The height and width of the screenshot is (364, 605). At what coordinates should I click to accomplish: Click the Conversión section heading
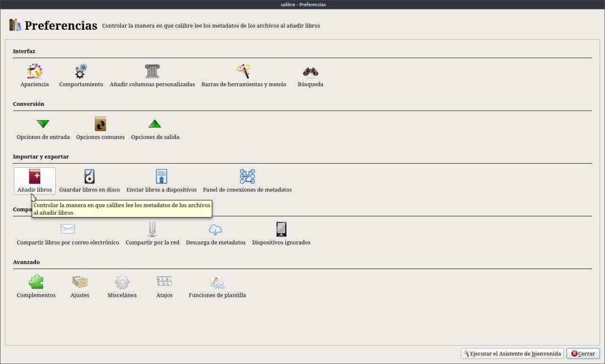click(28, 104)
